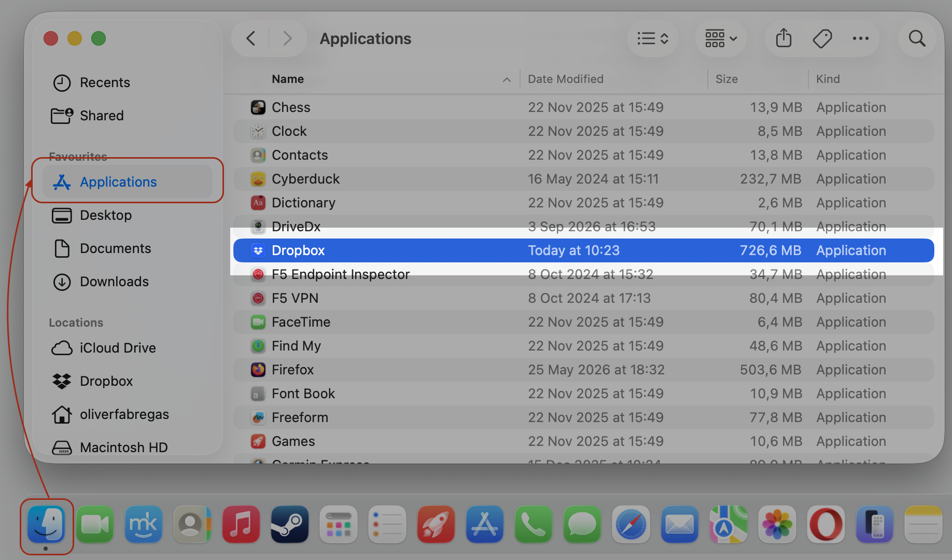Open the More actions ellipsis menu
This screenshot has height=560, width=952.
(x=861, y=38)
